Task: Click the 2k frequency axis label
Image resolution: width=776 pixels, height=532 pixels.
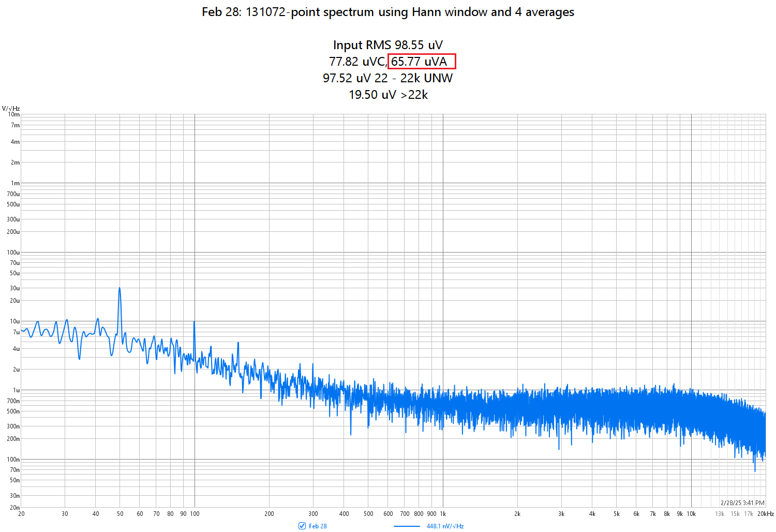Action: [x=517, y=514]
